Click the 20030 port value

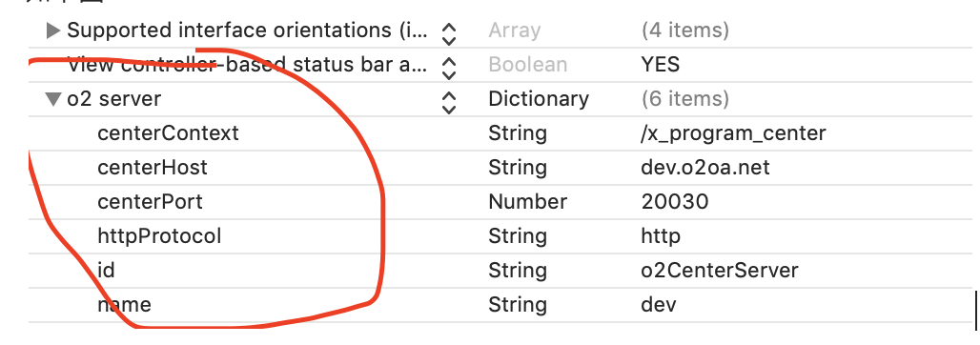675,202
